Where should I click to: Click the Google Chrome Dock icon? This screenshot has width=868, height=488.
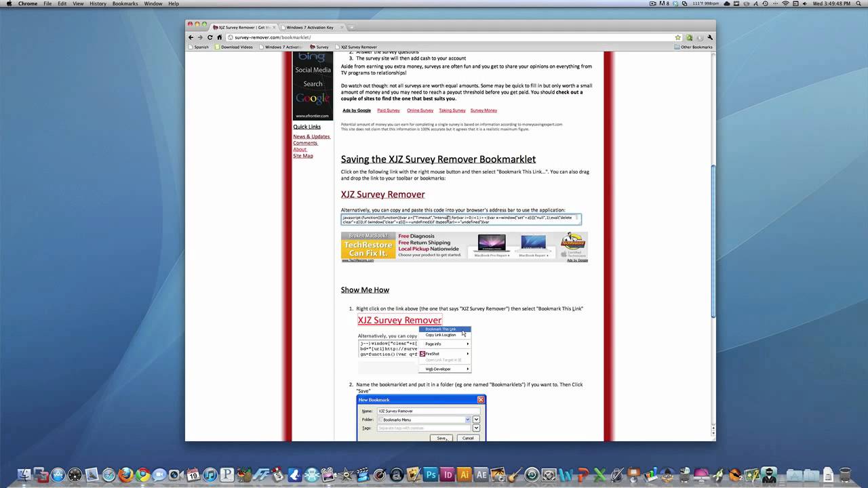143,475
